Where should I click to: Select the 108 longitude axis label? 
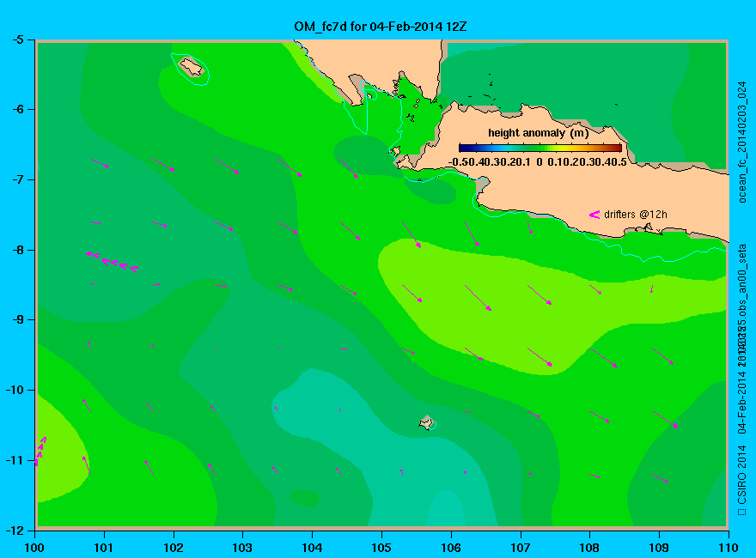589,548
